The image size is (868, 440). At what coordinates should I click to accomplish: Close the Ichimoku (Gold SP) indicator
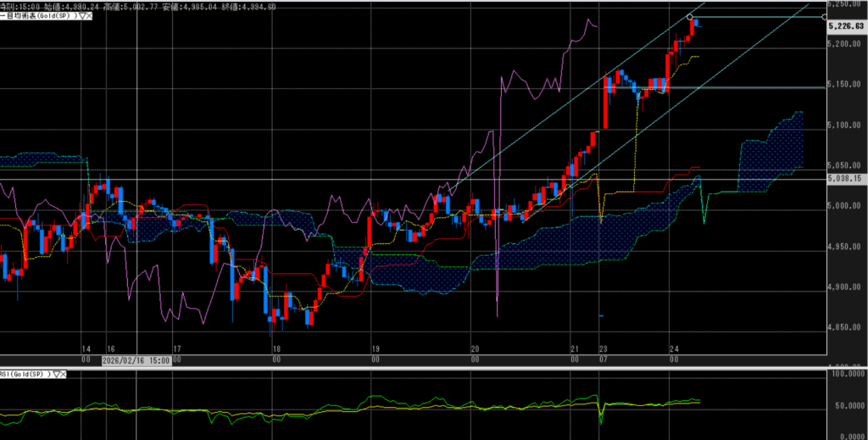click(88, 16)
